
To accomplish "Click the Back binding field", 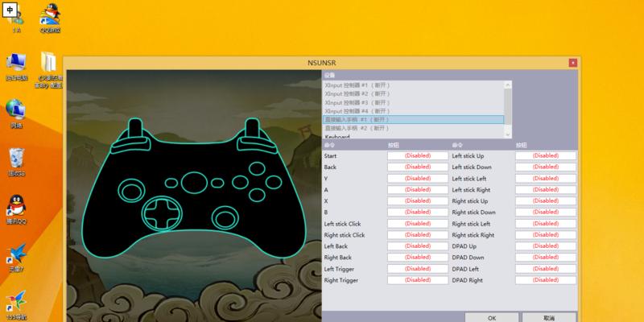I will [x=418, y=167].
